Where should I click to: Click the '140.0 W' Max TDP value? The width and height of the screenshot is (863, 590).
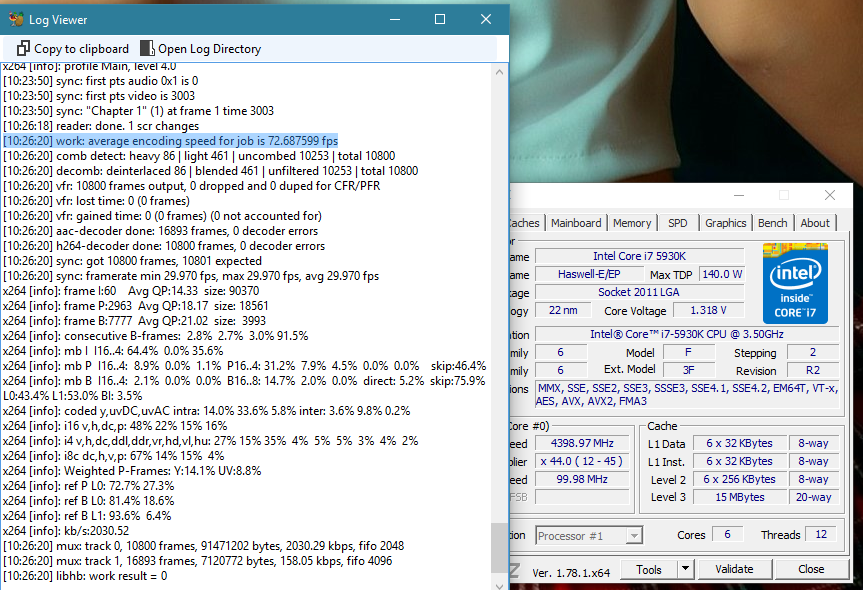pos(722,274)
